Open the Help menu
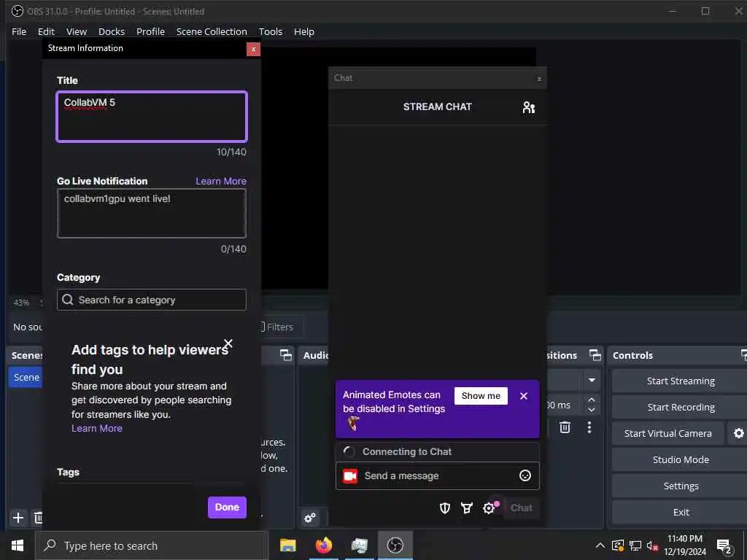 pos(304,31)
